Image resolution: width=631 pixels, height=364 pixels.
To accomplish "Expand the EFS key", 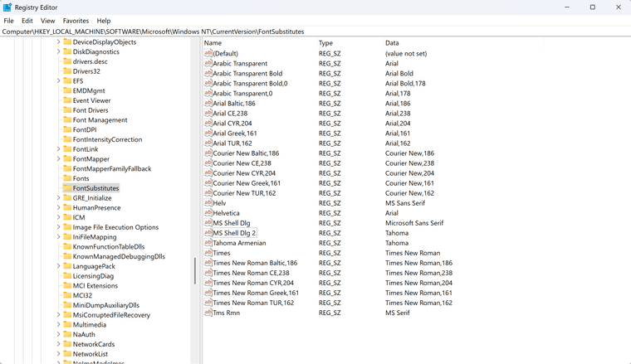I will coord(58,80).
